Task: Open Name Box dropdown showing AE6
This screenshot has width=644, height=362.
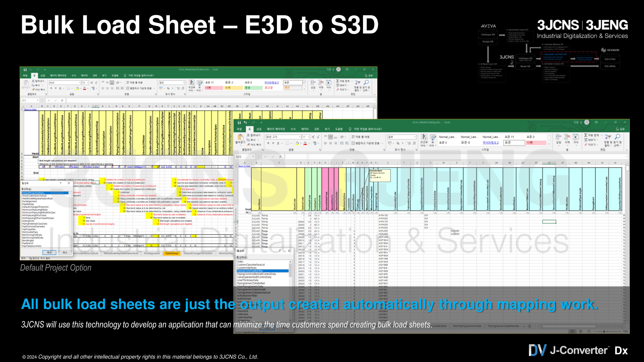Action: [x=253, y=157]
